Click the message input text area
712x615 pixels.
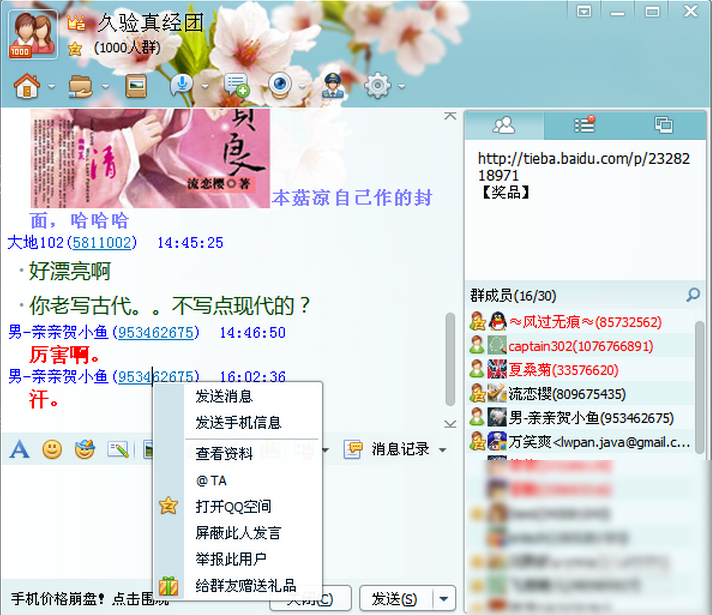[77, 522]
